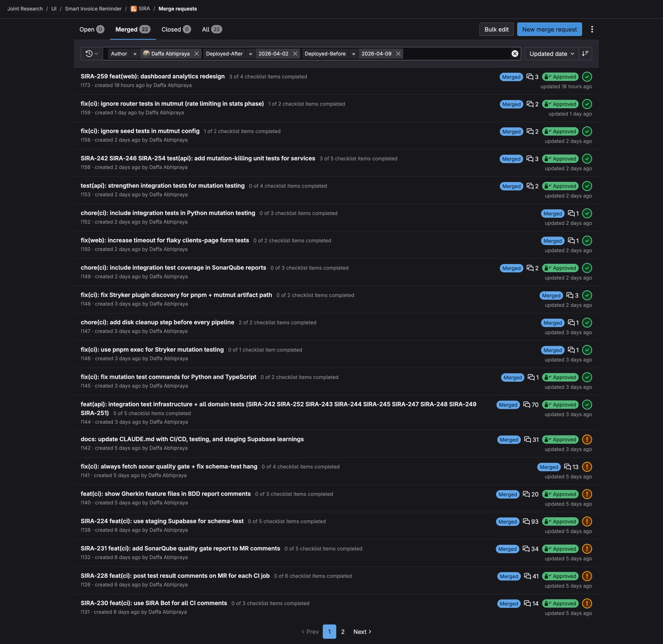The height and width of the screenshot is (644, 663).
Task: Switch to the Closed tab
Action: pos(175,29)
